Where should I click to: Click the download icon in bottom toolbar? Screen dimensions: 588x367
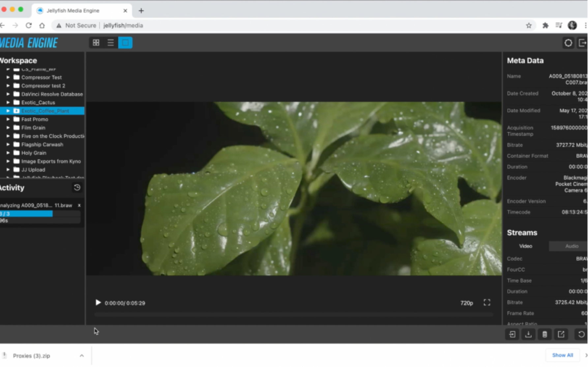click(528, 334)
